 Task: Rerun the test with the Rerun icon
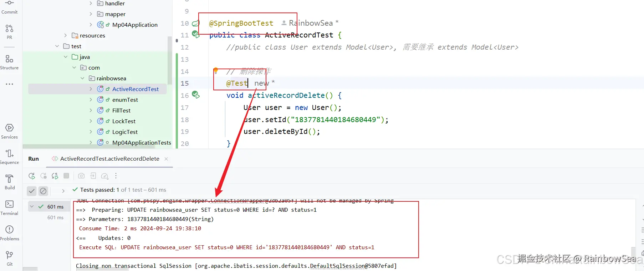32,176
